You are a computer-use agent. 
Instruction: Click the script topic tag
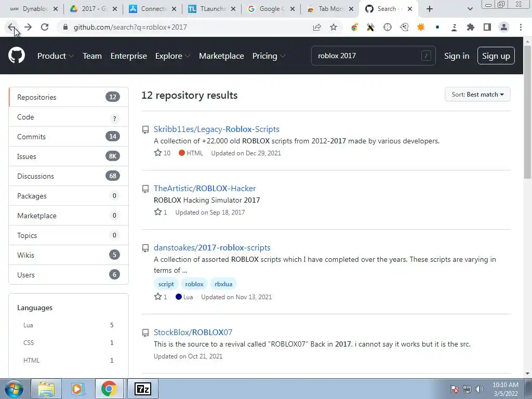[x=166, y=284]
